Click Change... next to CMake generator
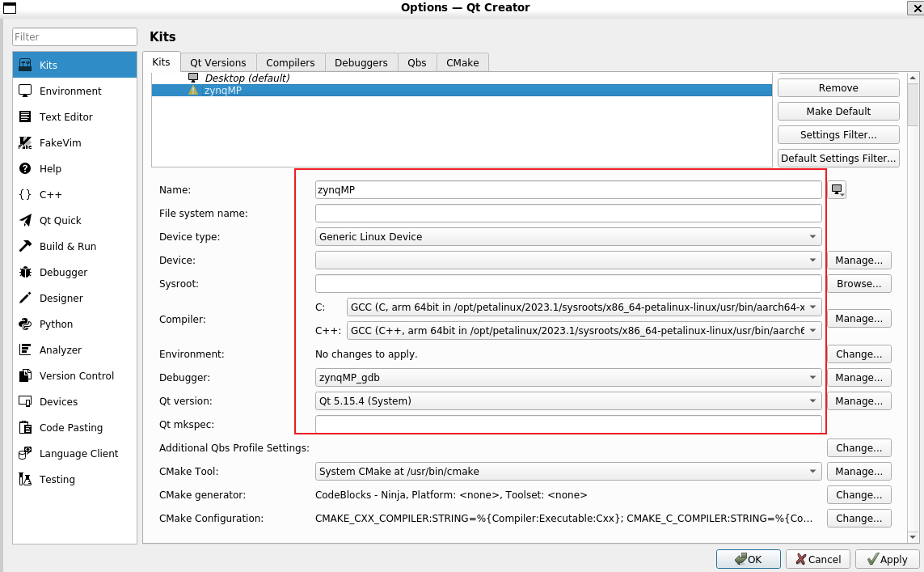Screen dimensions: 924x572 [859, 495]
